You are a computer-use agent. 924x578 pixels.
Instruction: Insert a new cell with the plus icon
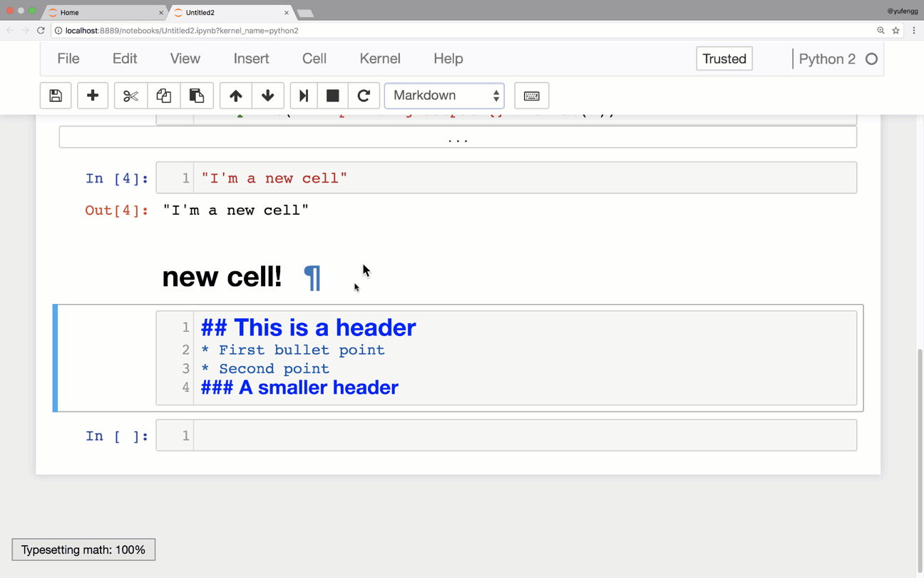[x=93, y=95]
